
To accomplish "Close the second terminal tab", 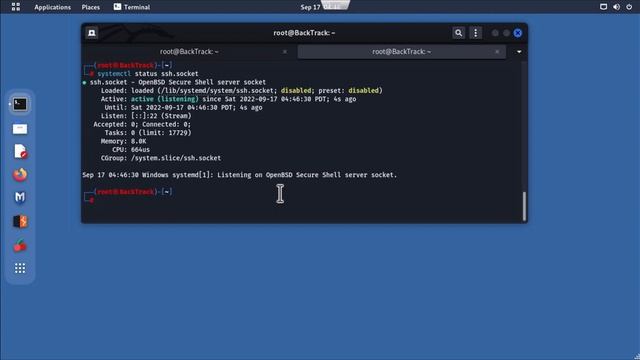I will pyautogui.click(x=497, y=52).
